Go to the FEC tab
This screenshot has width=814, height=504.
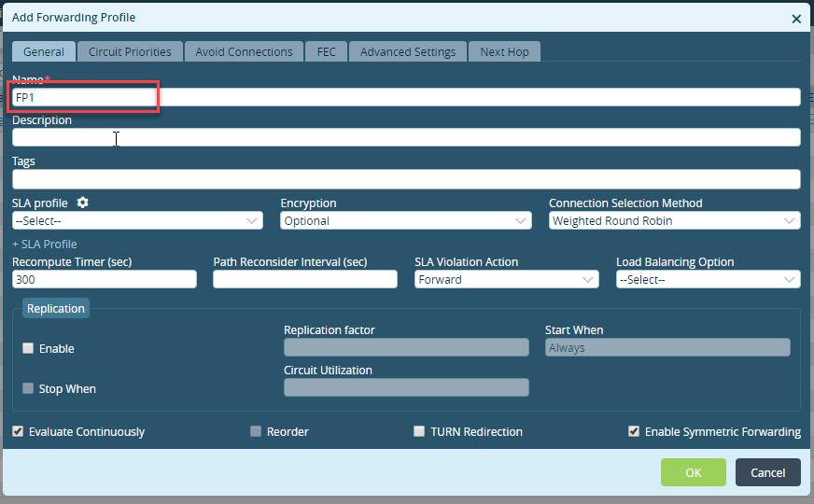point(326,52)
